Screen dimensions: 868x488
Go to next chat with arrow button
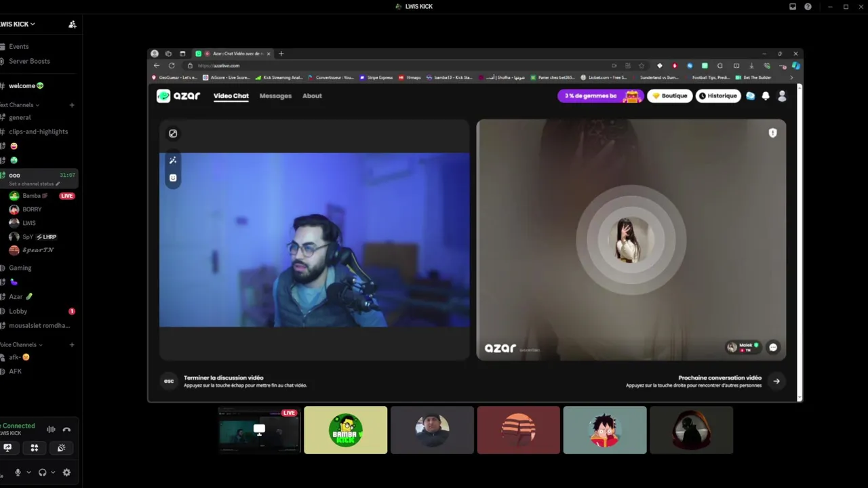[776, 381]
